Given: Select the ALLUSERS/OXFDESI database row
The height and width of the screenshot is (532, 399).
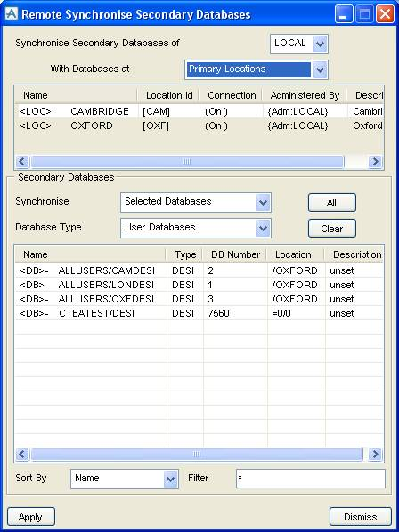Looking at the screenshot, I should pos(199,299).
